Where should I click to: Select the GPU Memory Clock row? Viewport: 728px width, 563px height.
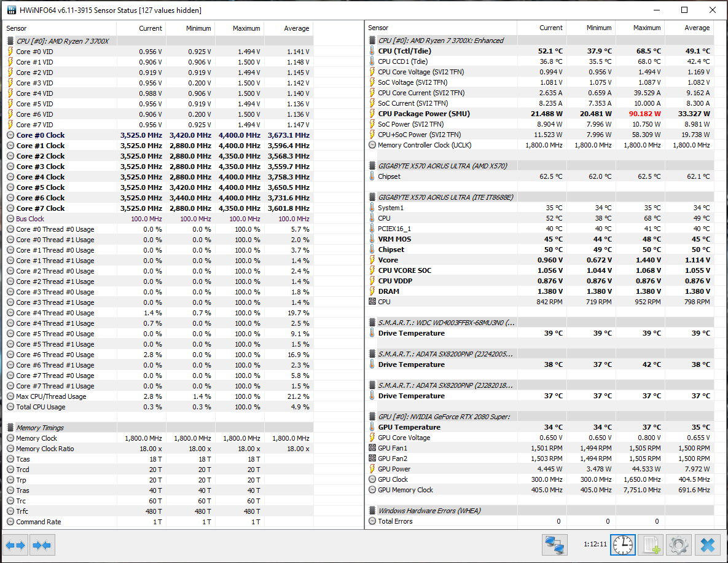click(x=540, y=490)
